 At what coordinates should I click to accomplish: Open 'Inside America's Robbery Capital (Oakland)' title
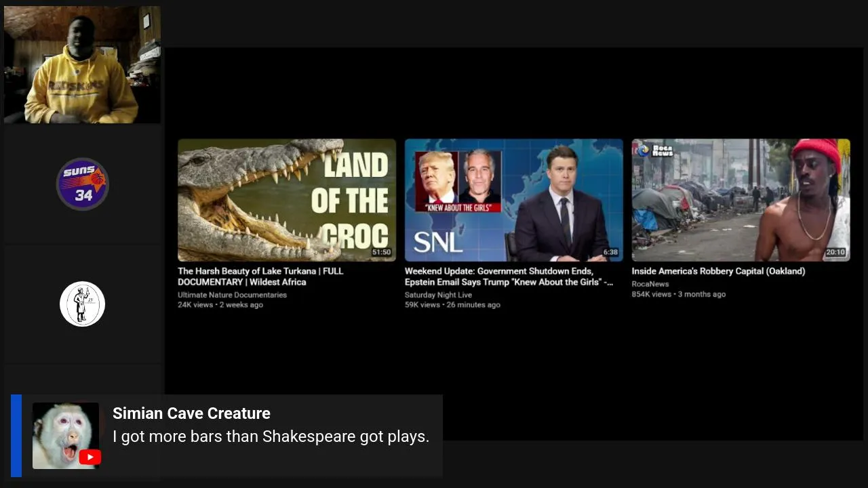click(x=718, y=271)
